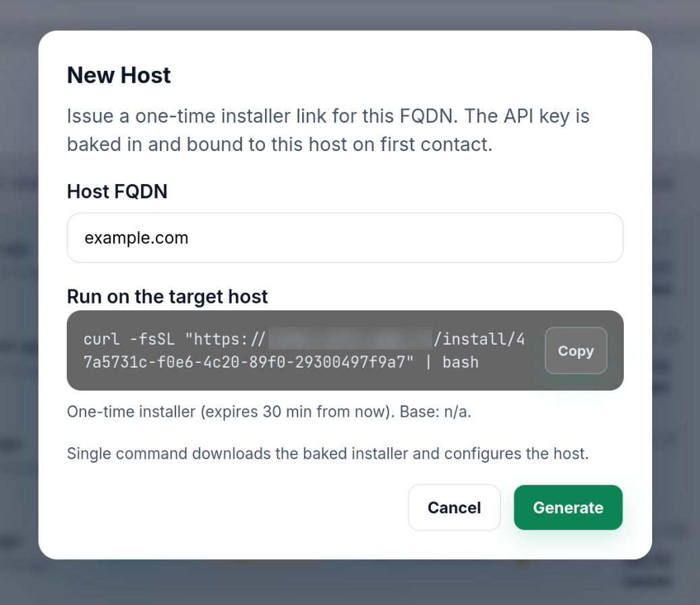Image resolution: width=700 pixels, height=605 pixels.
Task: Click the install token in the curl command
Action: (x=270, y=362)
